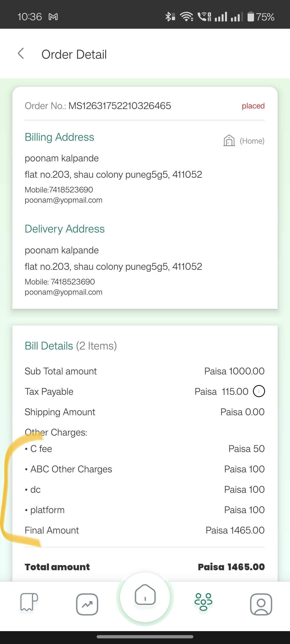
Task: Open the community group tab
Action: coord(203,602)
